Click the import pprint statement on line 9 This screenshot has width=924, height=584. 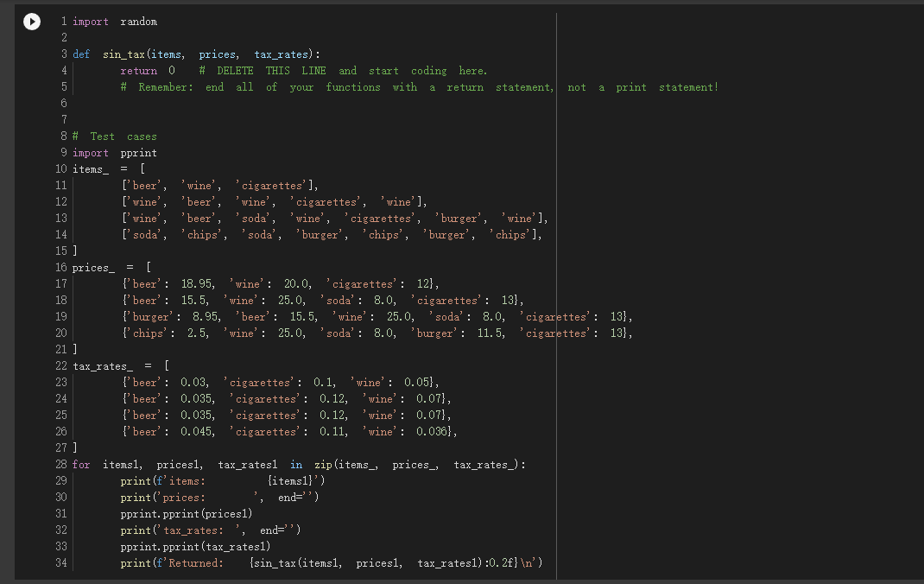[115, 152]
